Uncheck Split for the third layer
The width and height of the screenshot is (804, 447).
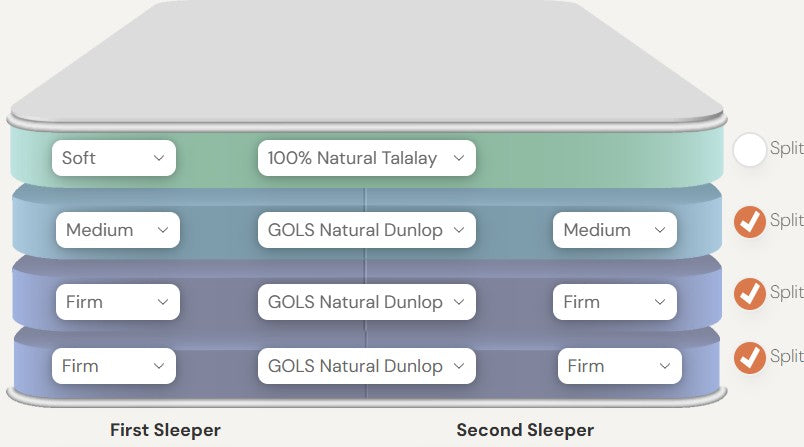(749, 293)
